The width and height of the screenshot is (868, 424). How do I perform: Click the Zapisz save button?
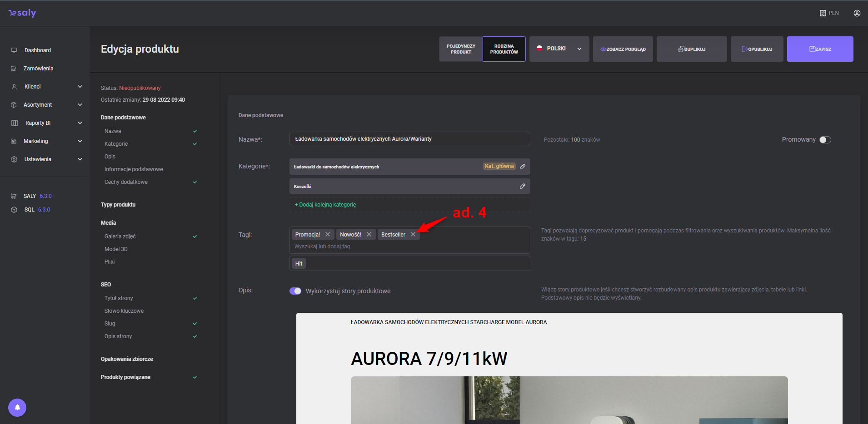(x=820, y=49)
